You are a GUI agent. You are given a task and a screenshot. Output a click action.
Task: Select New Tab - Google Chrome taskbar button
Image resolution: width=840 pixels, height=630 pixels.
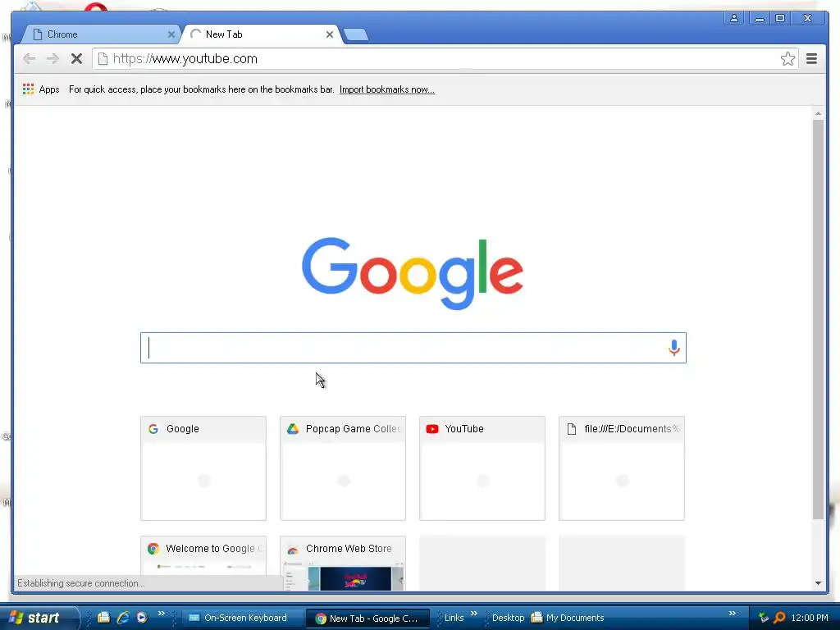pos(367,619)
